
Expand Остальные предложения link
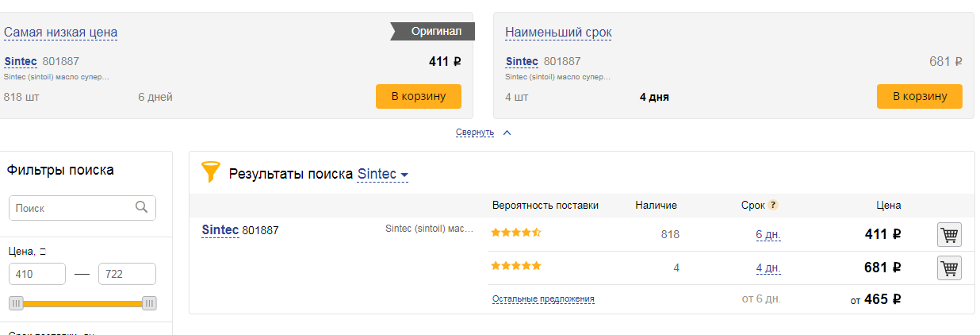click(x=543, y=299)
